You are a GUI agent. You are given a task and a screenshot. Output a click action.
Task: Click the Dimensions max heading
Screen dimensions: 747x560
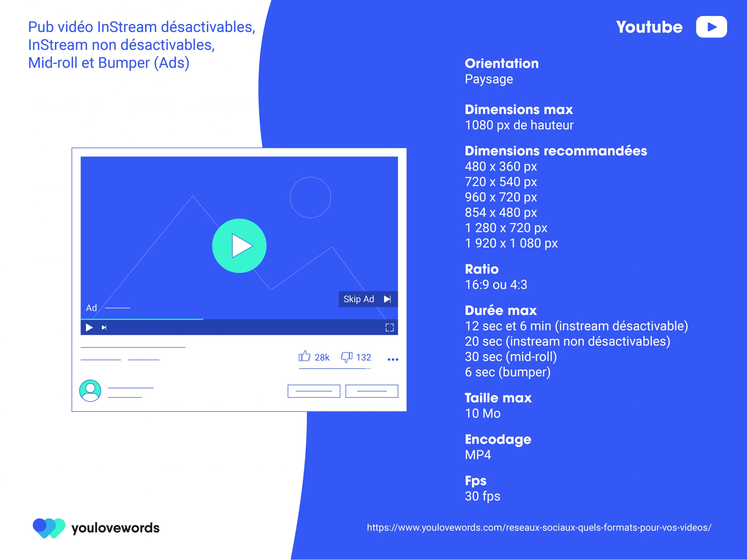(519, 109)
